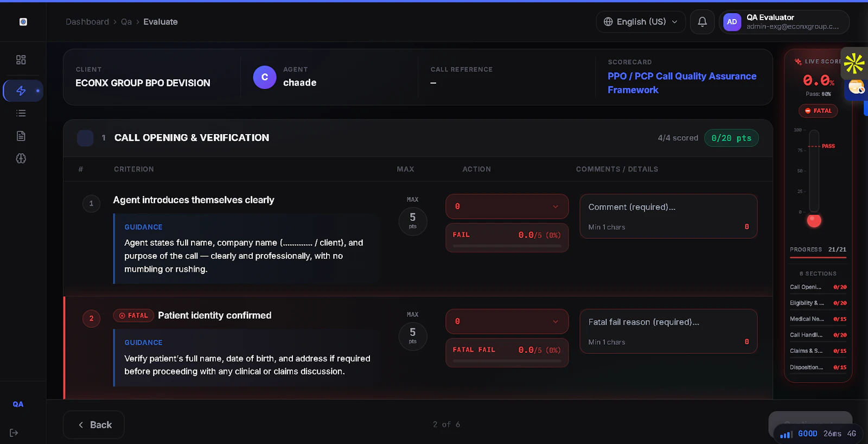Click the 0.0% live score value
The height and width of the screenshot is (444, 868).
click(819, 80)
